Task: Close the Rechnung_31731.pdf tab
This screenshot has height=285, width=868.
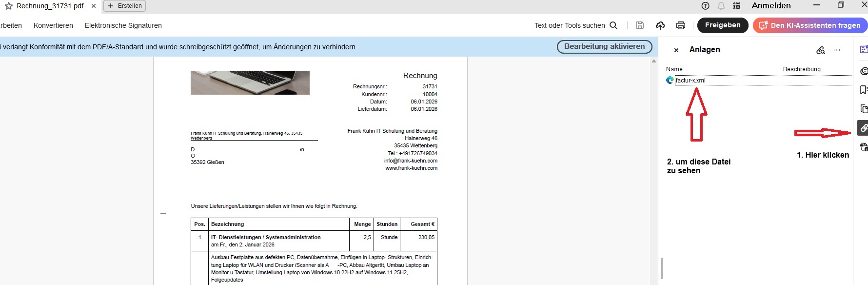Action: click(94, 6)
